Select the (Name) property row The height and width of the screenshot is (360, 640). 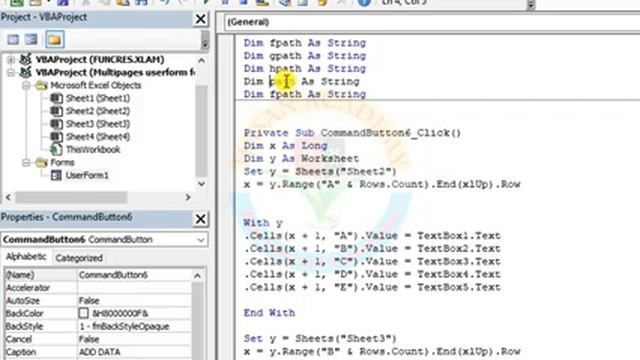point(98,275)
